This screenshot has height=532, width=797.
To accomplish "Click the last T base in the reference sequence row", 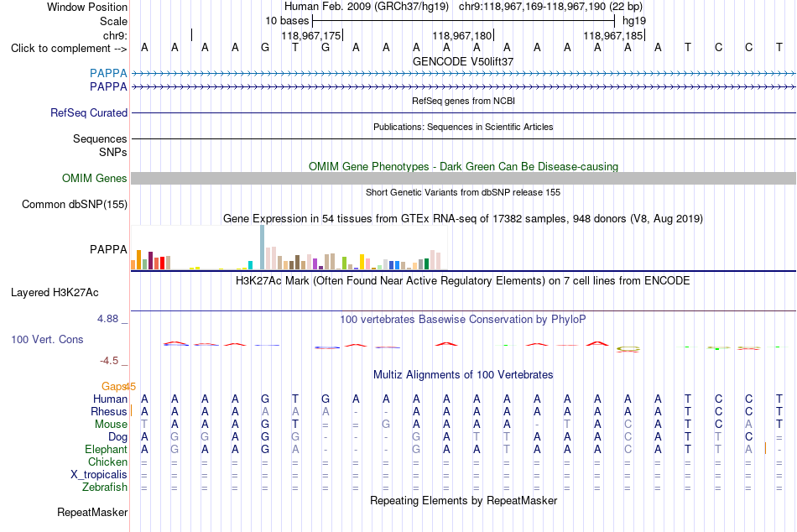I will [x=779, y=47].
